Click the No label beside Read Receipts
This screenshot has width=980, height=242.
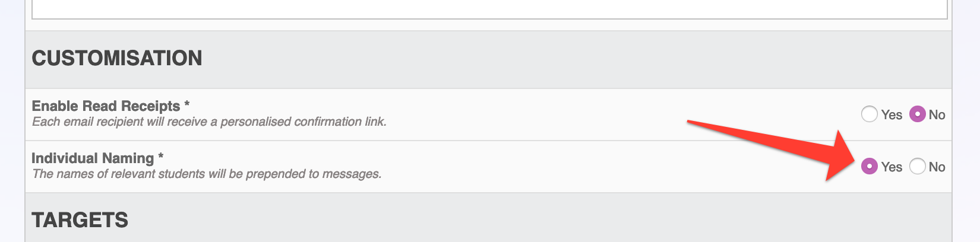(x=937, y=115)
